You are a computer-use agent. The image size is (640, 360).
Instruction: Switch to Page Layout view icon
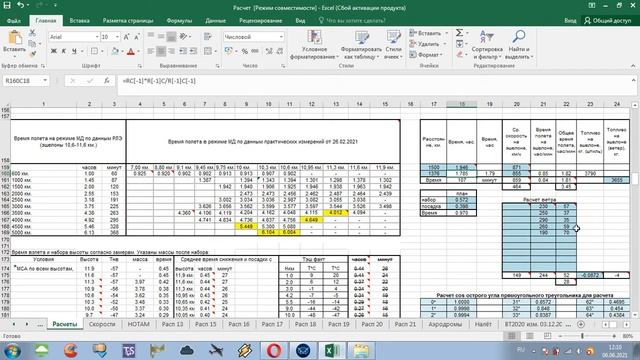pos(529,336)
